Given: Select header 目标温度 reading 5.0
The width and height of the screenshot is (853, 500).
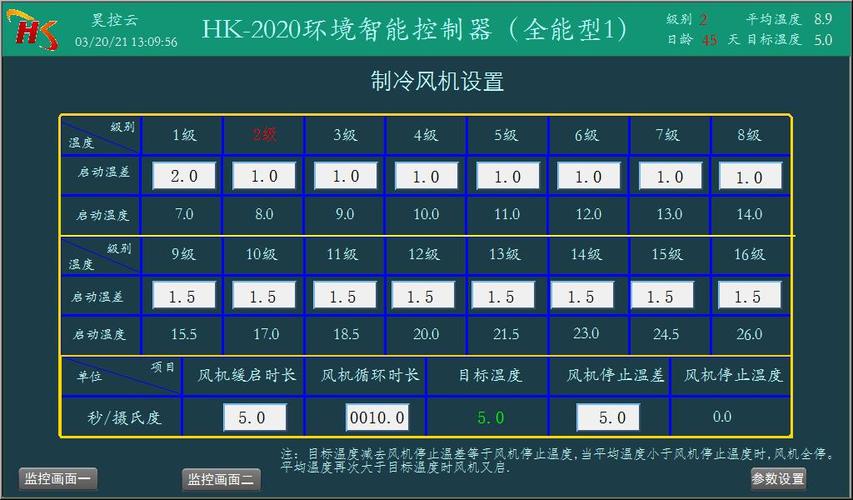Looking at the screenshot, I should pyautogui.click(x=823, y=40).
